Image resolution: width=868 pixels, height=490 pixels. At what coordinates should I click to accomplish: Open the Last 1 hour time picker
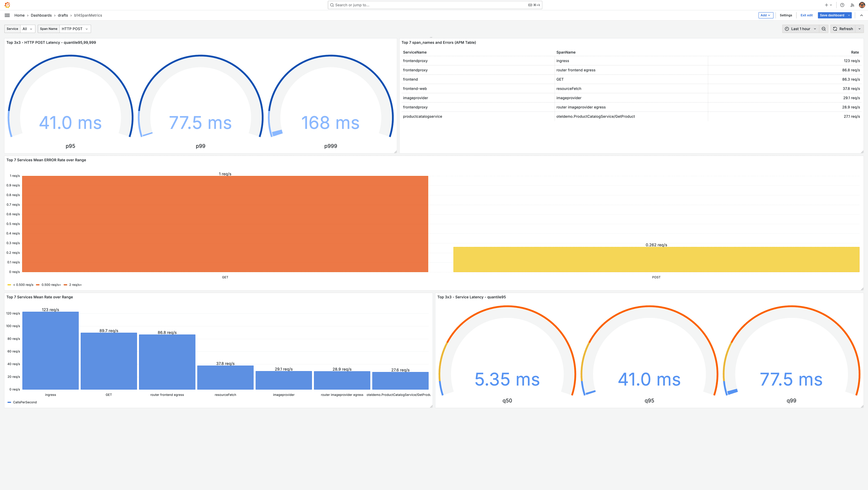pyautogui.click(x=801, y=29)
